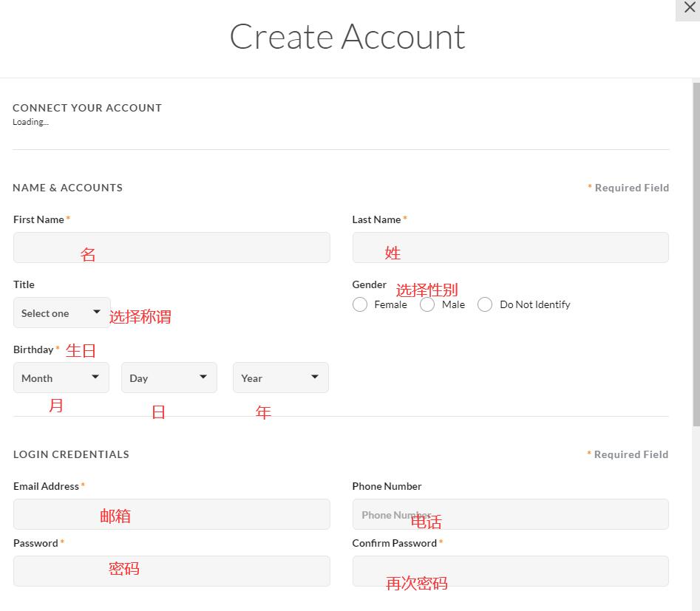Screen dimensions: 700x611
Task: Expand the birthday Month dropdown
Action: (x=61, y=378)
